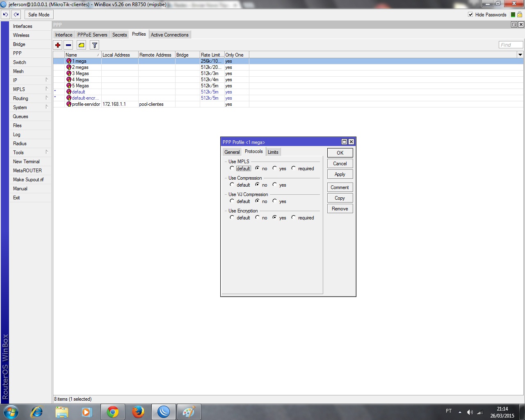Set Use MPLS to default
The image size is (525, 420).
point(232,168)
